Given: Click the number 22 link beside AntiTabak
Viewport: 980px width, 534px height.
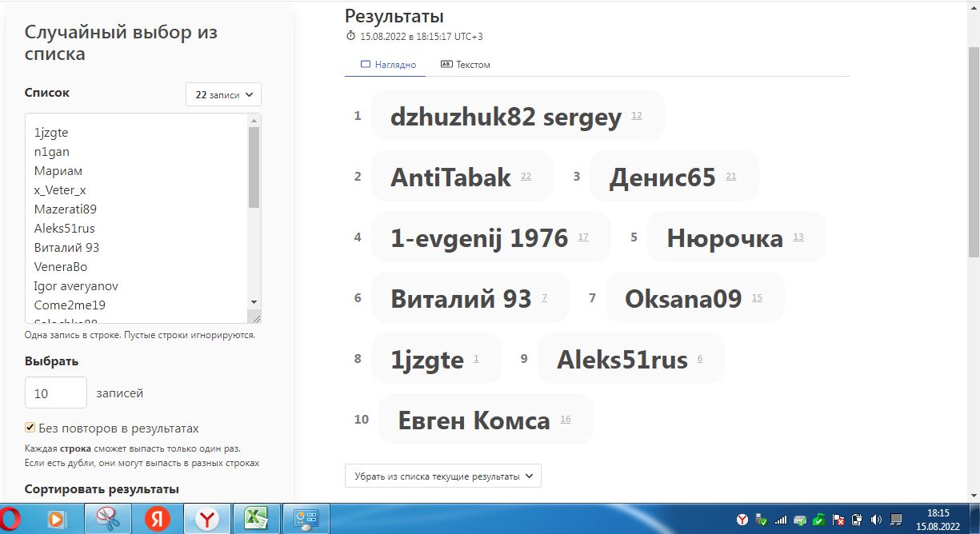Looking at the screenshot, I should (x=526, y=177).
